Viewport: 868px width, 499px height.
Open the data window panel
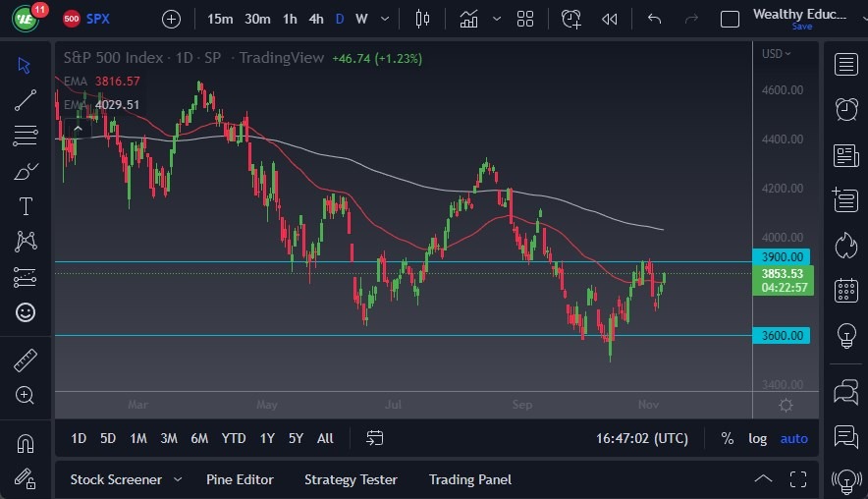(845, 200)
